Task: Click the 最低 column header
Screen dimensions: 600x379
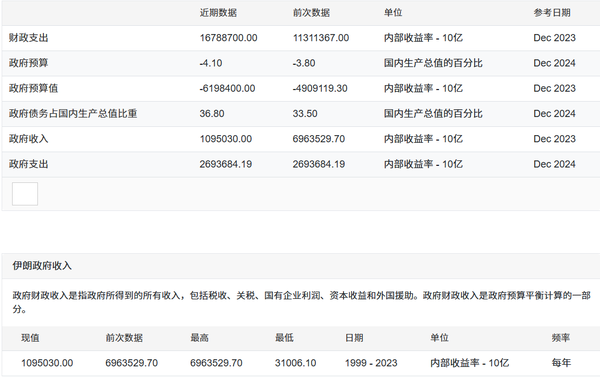Action: (x=284, y=338)
